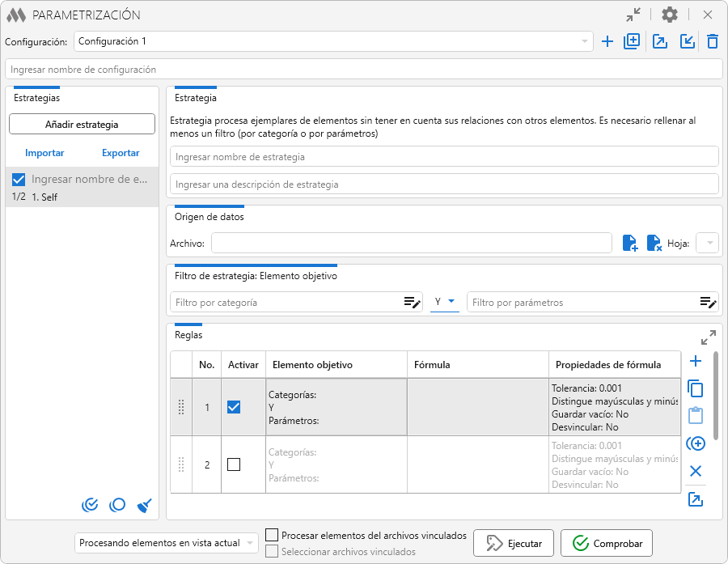Duplicate the current configuration
This screenshot has width=728, height=564.
pyautogui.click(x=632, y=41)
